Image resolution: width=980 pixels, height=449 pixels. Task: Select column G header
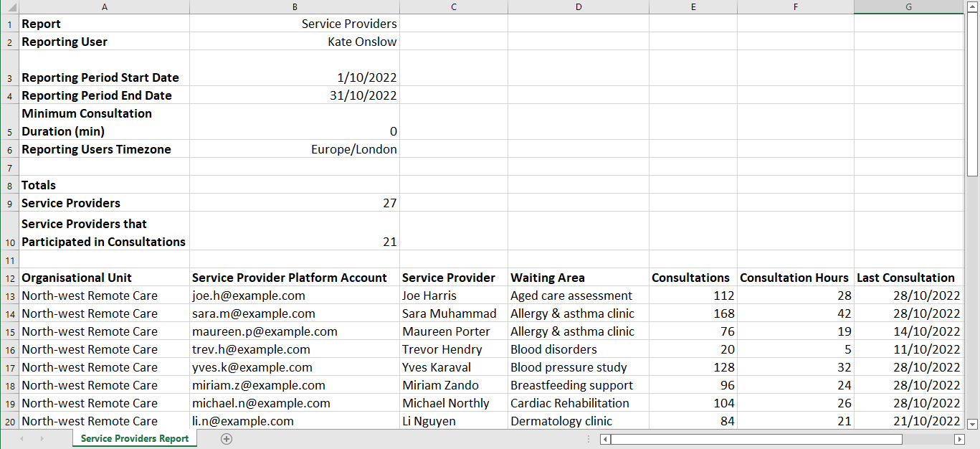pos(908,6)
